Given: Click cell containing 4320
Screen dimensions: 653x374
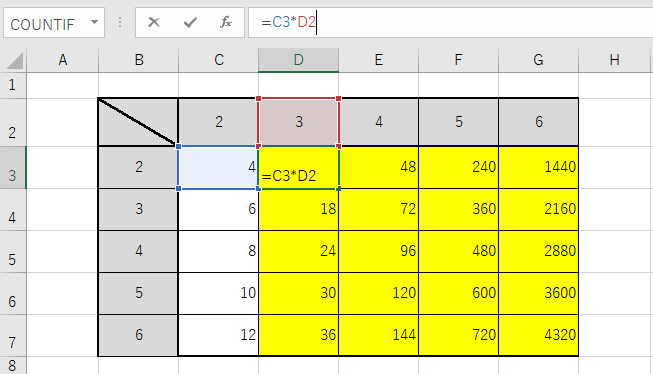Looking at the screenshot, I should point(538,335).
